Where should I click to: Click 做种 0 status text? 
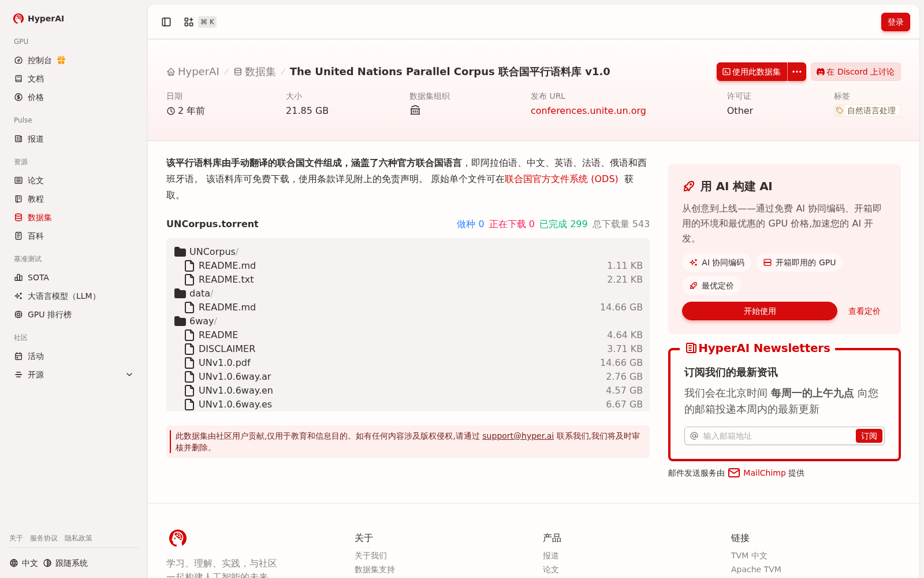point(470,224)
